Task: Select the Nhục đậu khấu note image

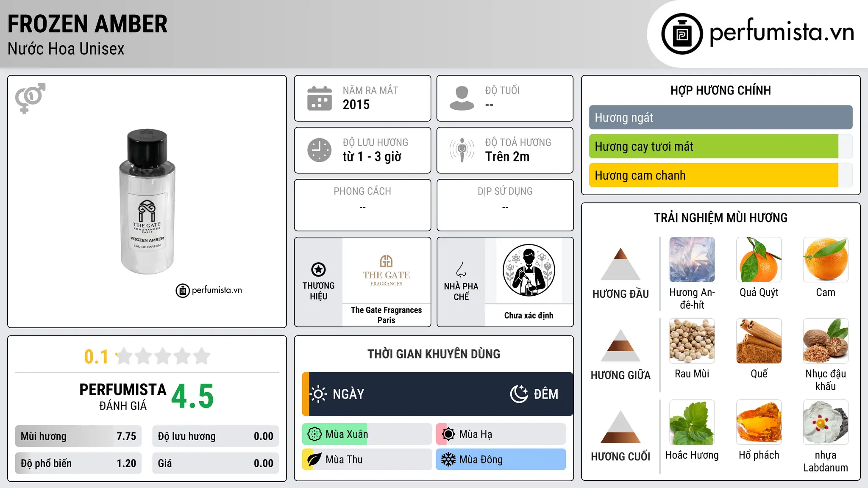Action: tap(826, 341)
